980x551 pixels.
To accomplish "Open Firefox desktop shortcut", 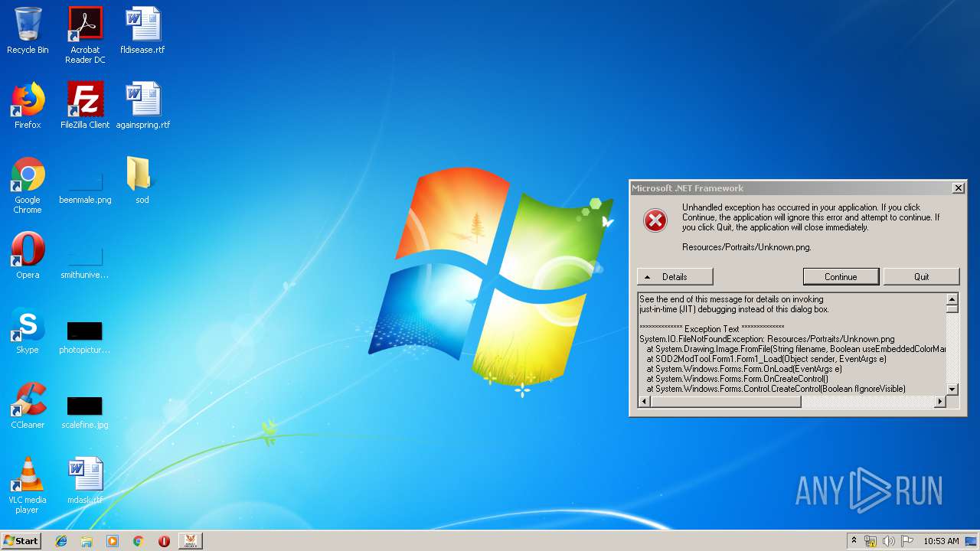I will 28,106.
